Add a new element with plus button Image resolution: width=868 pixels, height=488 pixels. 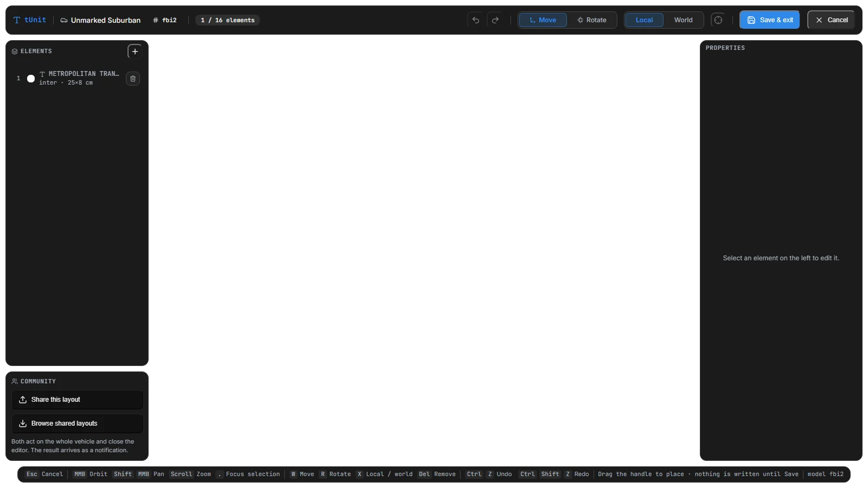pyautogui.click(x=135, y=52)
